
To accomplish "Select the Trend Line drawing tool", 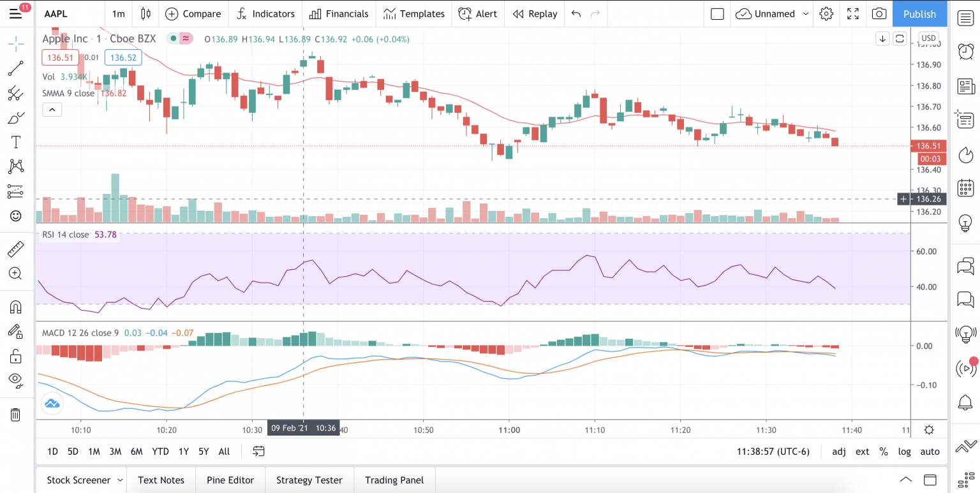I will pos(16,68).
